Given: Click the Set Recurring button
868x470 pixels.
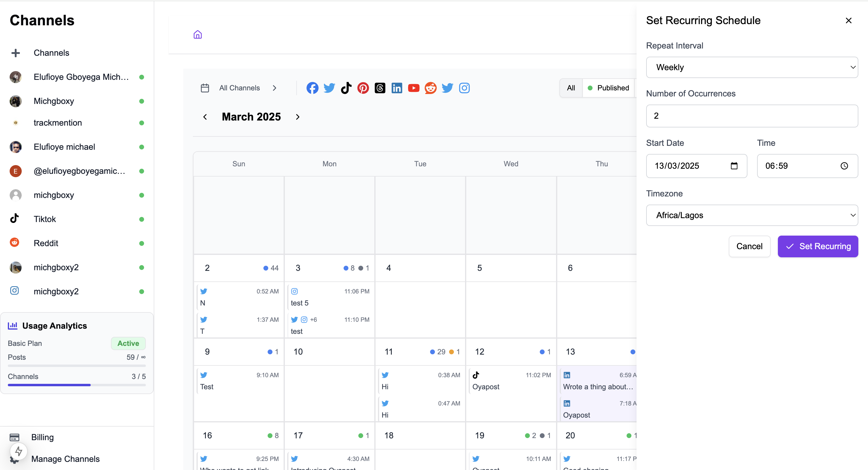Looking at the screenshot, I should coord(818,246).
